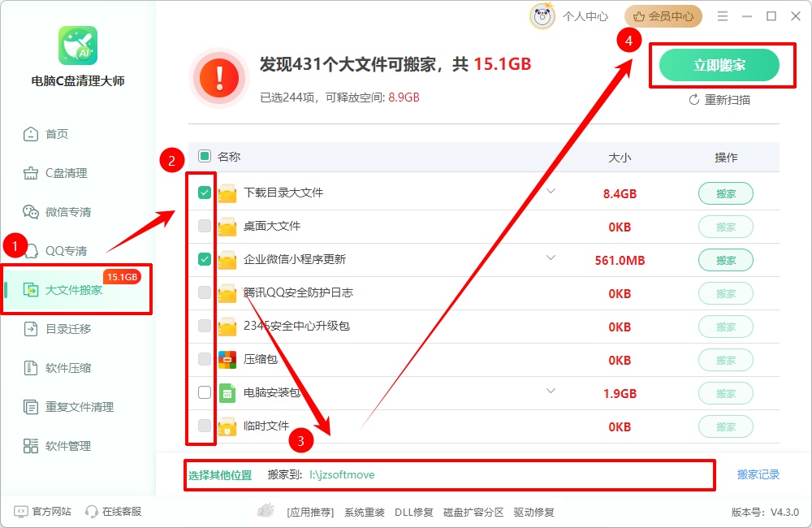
Task: Click 驱动修复 in the footer
Action: click(x=534, y=512)
